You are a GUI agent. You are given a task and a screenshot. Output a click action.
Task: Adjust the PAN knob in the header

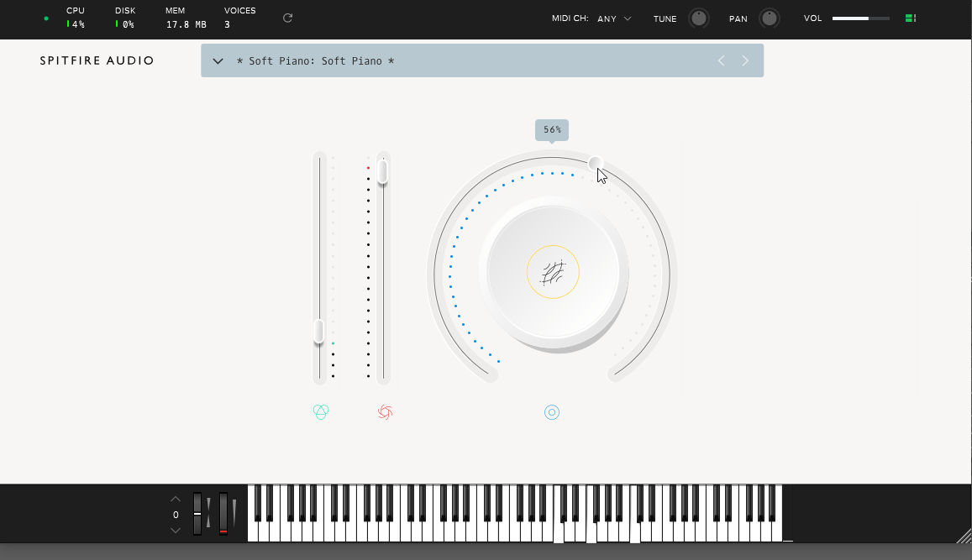click(769, 18)
